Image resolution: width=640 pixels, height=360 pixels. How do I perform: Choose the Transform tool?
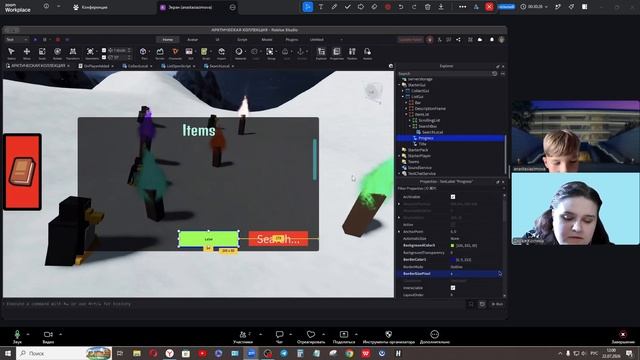73,53
